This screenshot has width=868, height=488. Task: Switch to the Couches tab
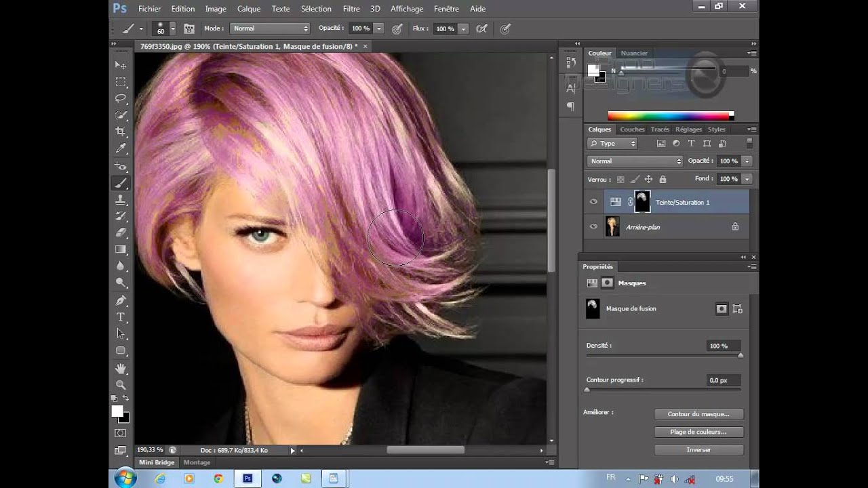point(632,129)
